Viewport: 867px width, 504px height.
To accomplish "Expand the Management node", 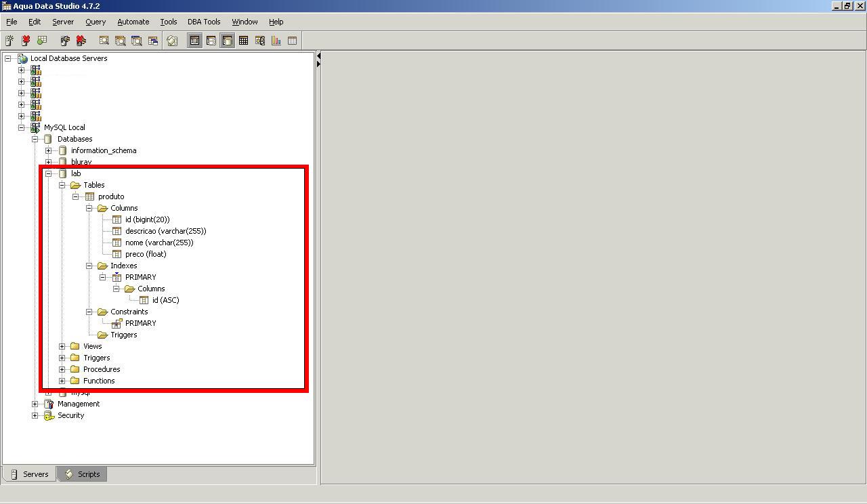I will pos(35,404).
